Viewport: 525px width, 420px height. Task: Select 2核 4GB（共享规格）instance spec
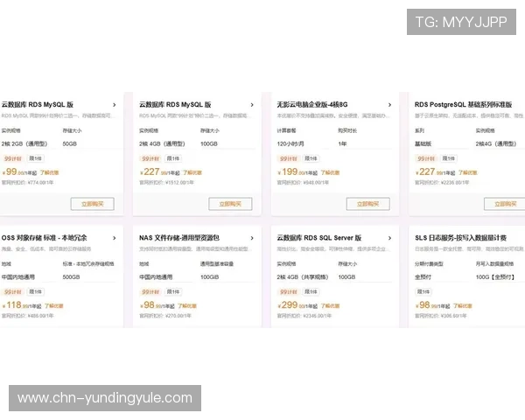pos(303,277)
